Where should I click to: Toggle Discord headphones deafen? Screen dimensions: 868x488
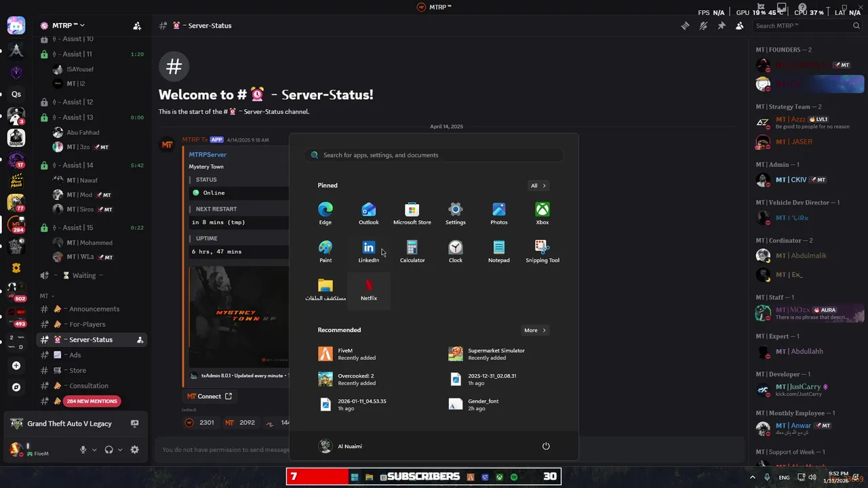(108, 449)
